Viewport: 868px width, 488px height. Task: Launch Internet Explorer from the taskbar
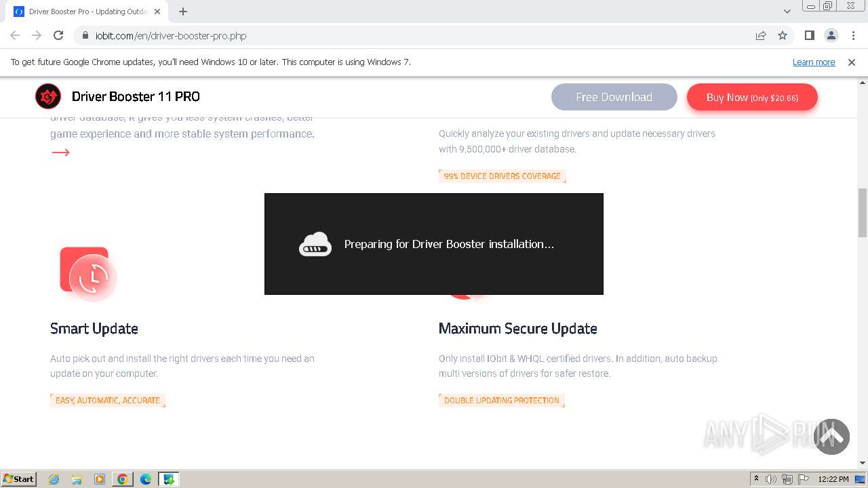click(54, 479)
